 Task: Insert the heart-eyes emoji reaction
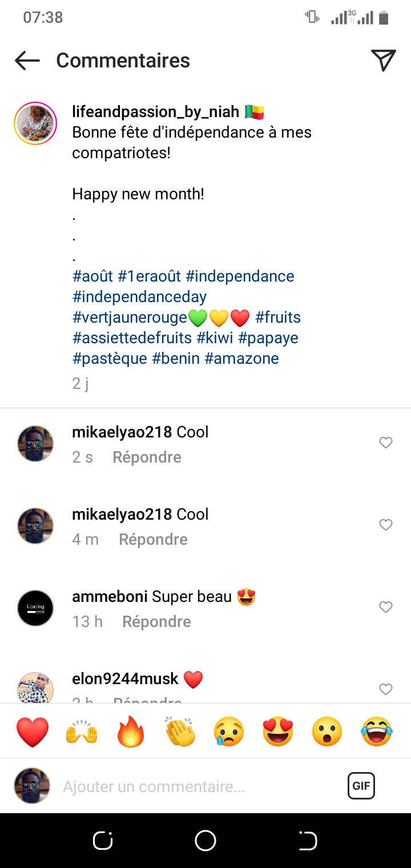tap(278, 732)
